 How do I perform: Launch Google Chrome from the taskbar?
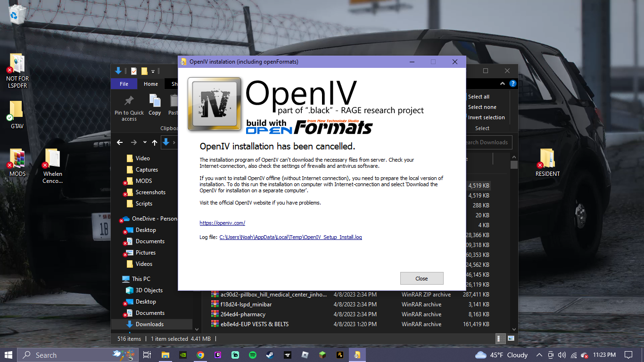(200, 355)
